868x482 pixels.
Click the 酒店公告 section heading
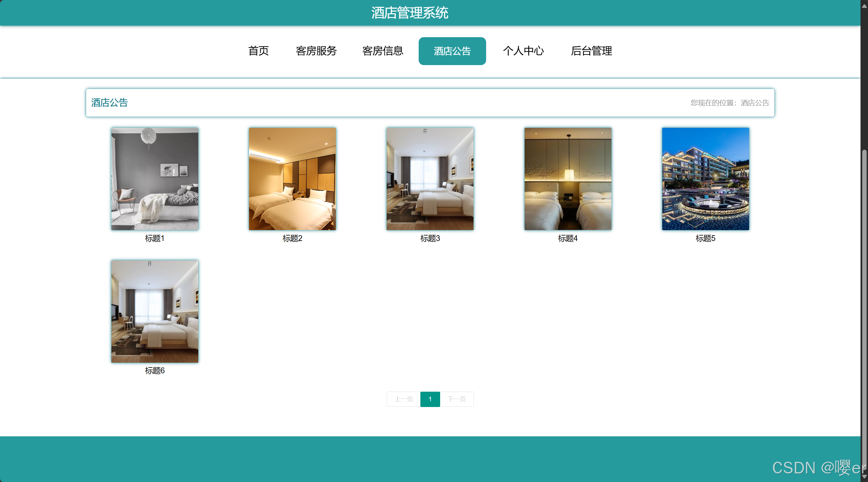tap(109, 103)
